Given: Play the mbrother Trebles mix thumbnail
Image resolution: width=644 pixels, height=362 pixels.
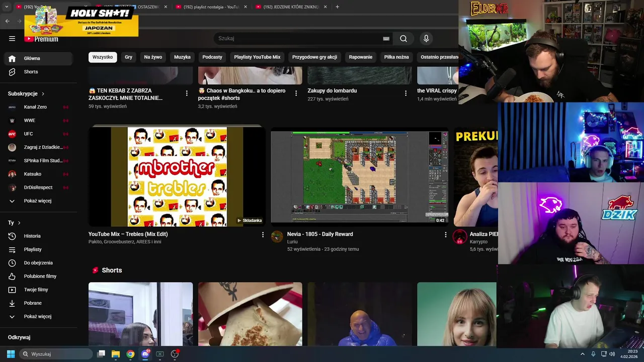Looking at the screenshot, I should (x=177, y=176).
